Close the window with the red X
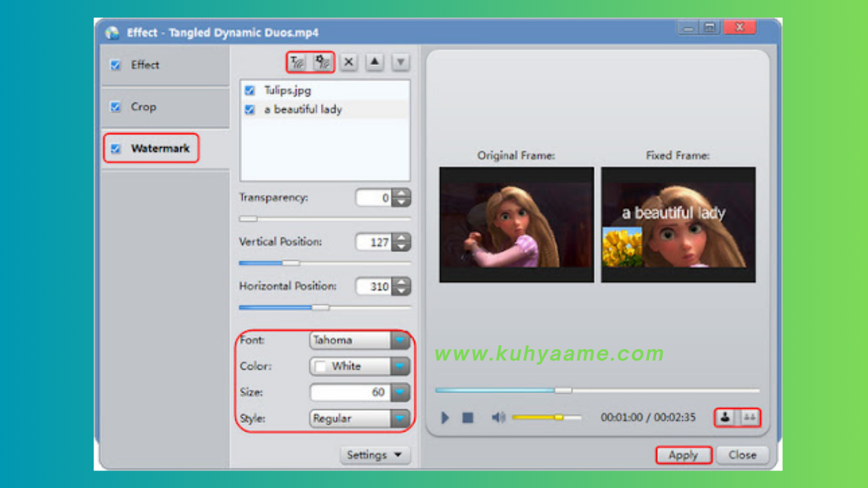The image size is (868, 488). click(740, 28)
